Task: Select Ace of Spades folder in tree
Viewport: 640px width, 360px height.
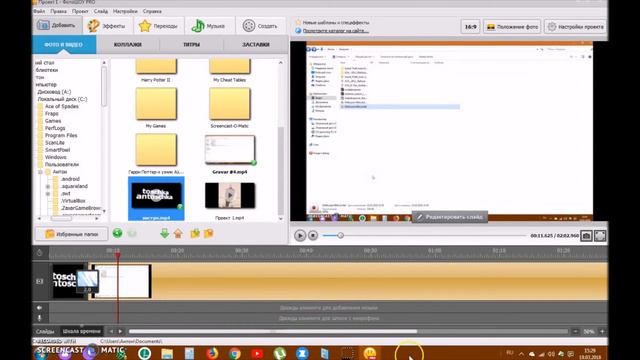Action: click(x=62, y=106)
